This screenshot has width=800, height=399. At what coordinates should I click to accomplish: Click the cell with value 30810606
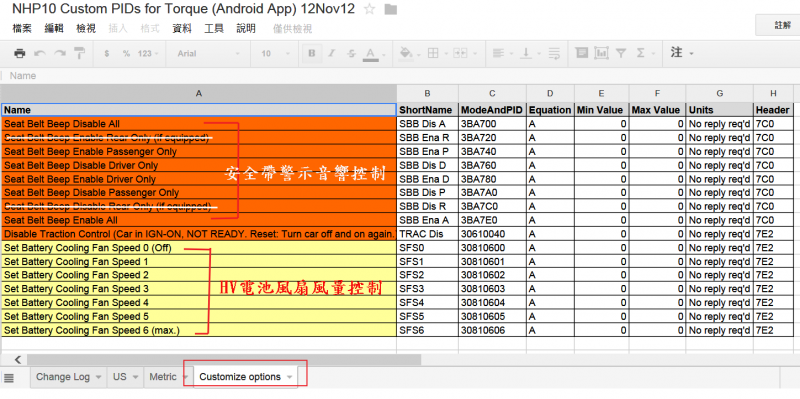[x=492, y=330]
